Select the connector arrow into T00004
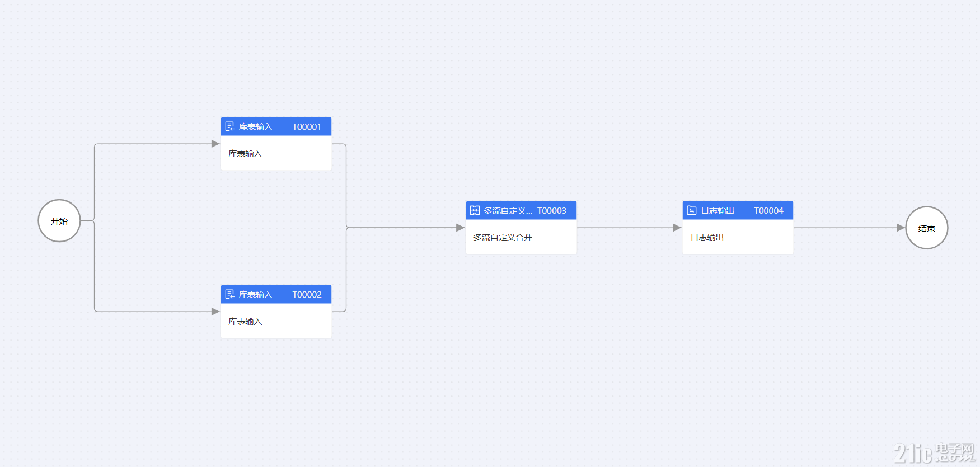 click(677, 228)
